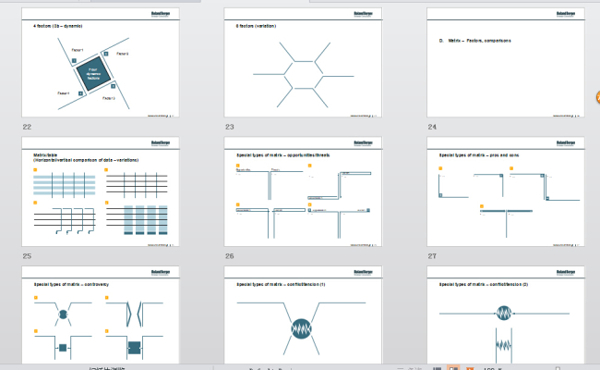Select slide 26 about opportunities/threats matrix
Image resolution: width=600 pixels, height=370 pixels.
click(303, 192)
